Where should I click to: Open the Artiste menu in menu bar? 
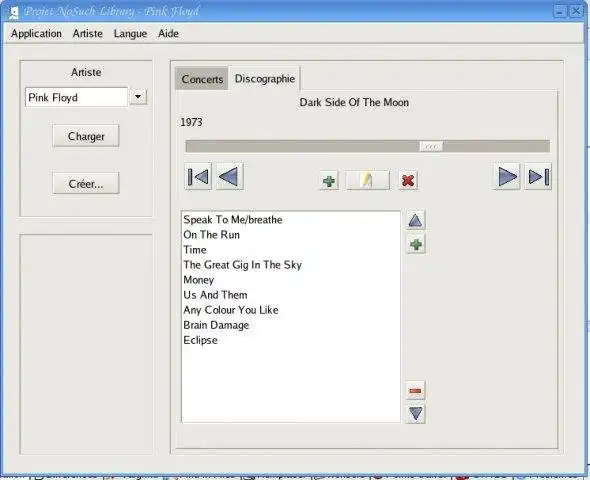click(87, 33)
